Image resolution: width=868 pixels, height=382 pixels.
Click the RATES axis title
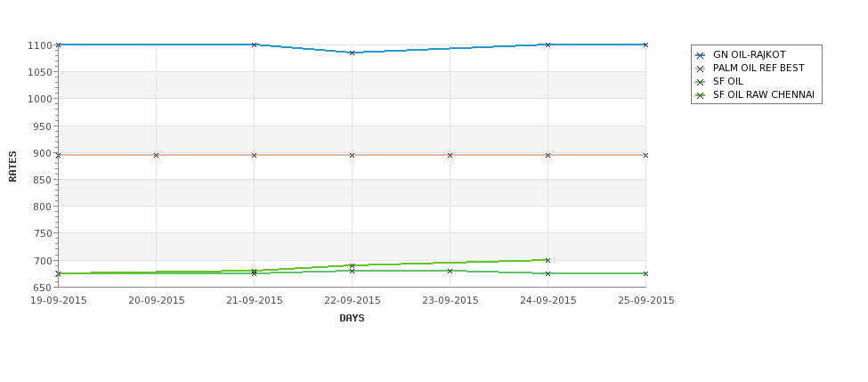(12, 167)
